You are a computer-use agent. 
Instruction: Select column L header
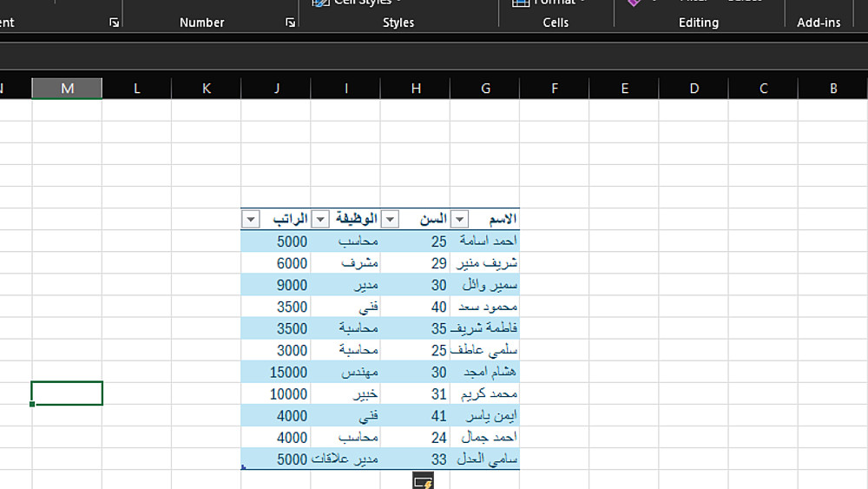click(137, 88)
